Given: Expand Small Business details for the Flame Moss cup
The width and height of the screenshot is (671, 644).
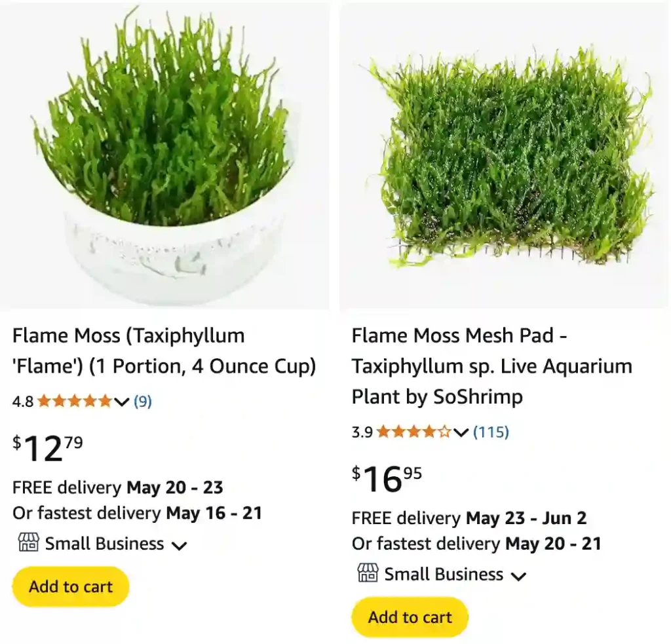Looking at the screenshot, I should click(x=179, y=545).
